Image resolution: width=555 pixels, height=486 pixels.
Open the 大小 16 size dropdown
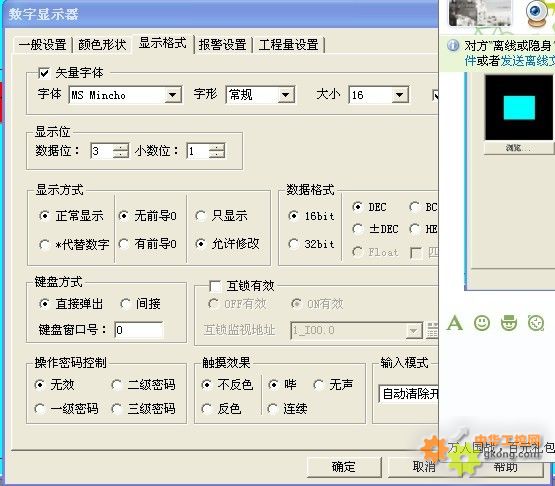click(x=399, y=95)
